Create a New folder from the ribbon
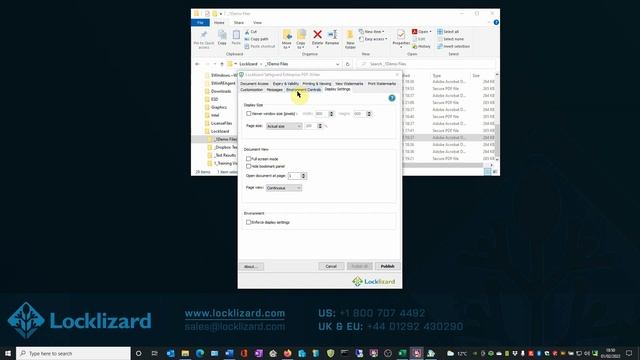This screenshot has height=360, width=640. (x=350, y=39)
